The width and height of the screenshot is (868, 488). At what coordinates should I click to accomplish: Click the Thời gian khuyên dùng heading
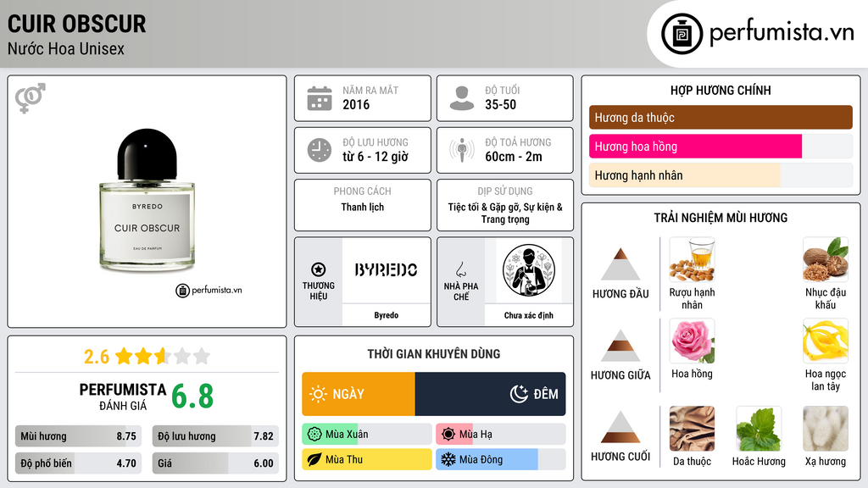point(434,353)
